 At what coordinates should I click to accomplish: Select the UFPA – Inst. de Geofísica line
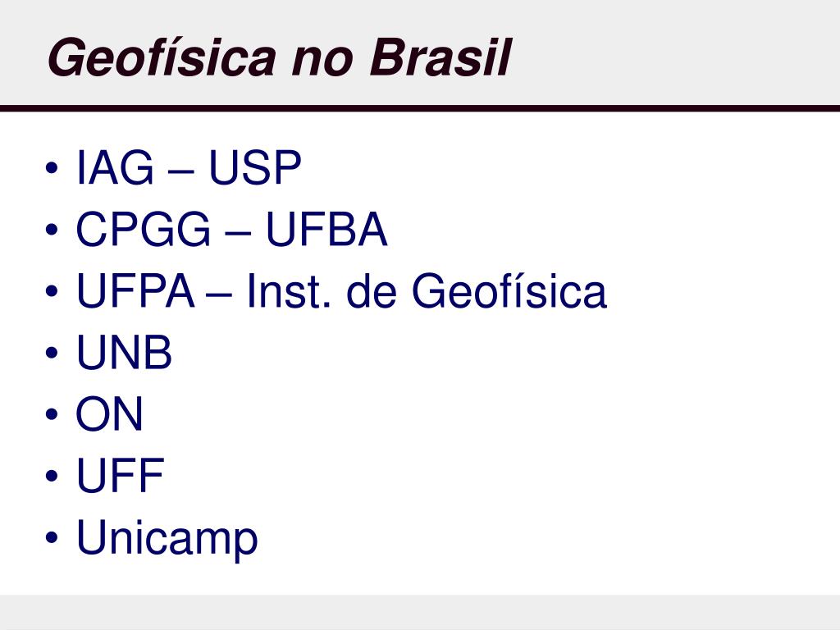point(342,291)
